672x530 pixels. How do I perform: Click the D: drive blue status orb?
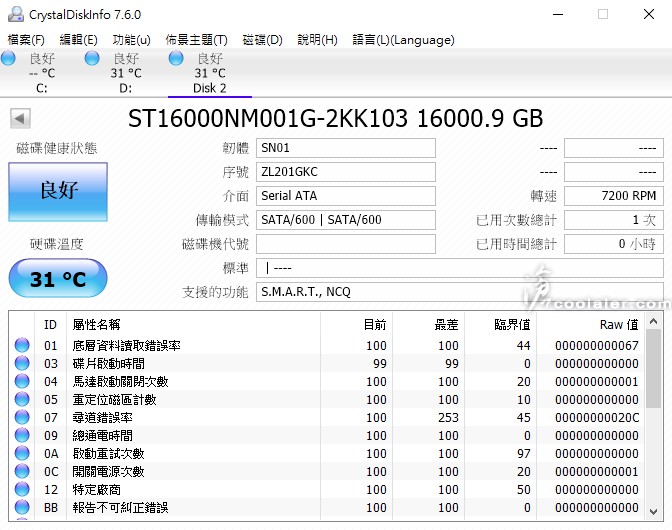(92, 58)
